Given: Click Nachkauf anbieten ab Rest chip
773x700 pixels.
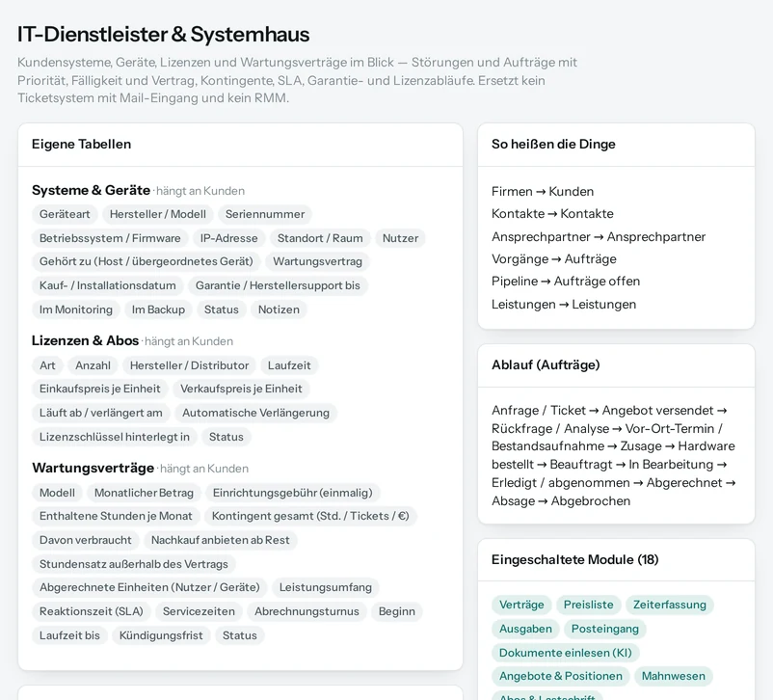Looking at the screenshot, I should click(x=220, y=540).
